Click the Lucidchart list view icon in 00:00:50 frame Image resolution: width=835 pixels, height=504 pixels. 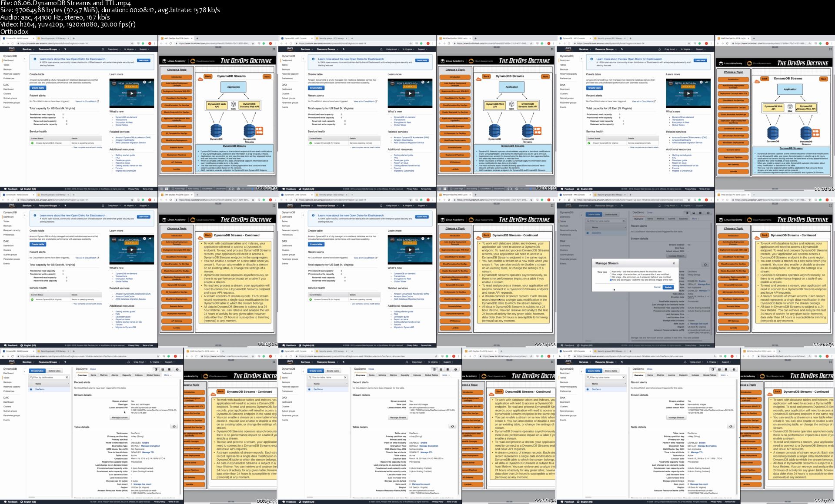[161, 189]
